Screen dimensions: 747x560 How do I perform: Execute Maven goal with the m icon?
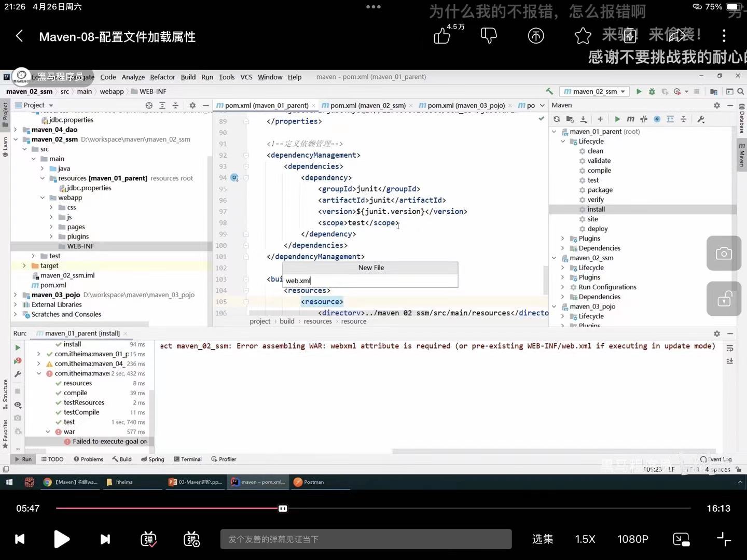coord(630,119)
